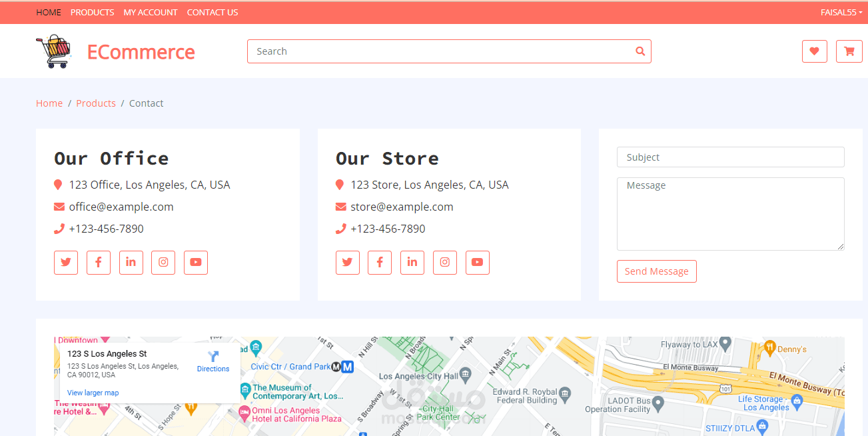Click the Los Angeles City Hall map marker
The width and height of the screenshot is (868, 436).
point(466,374)
